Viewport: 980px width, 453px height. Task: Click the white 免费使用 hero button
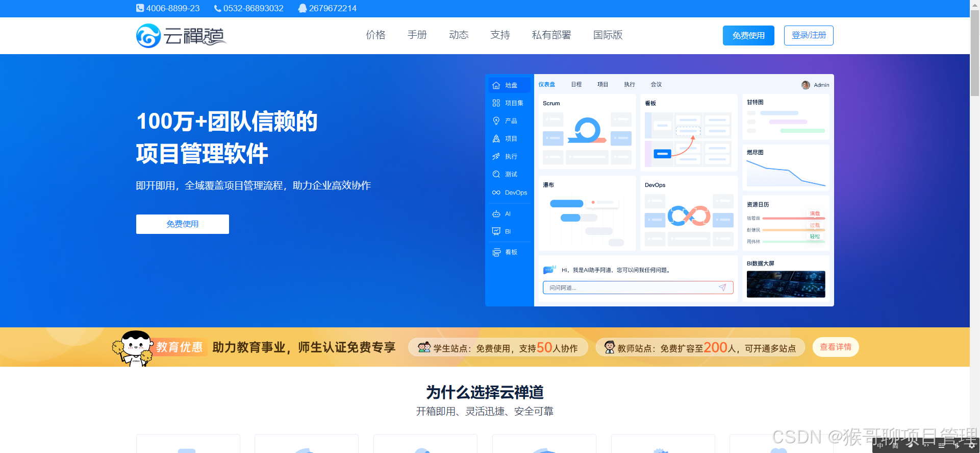[183, 224]
